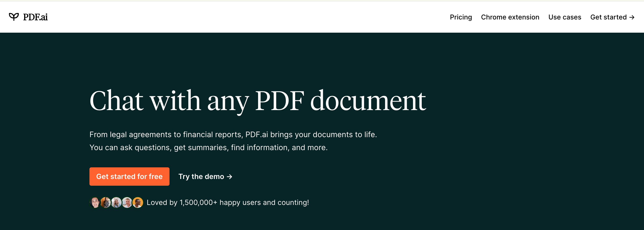The width and height of the screenshot is (644, 230).
Task: Click the orange call-to-action button
Action: 129,177
